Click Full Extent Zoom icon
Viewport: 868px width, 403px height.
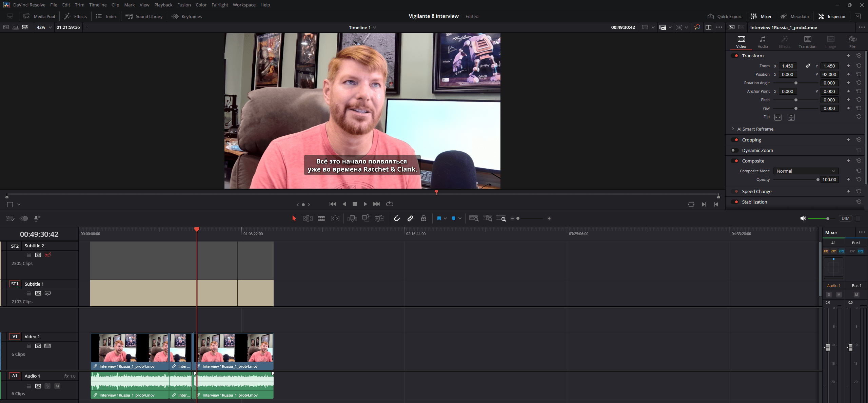474,218
